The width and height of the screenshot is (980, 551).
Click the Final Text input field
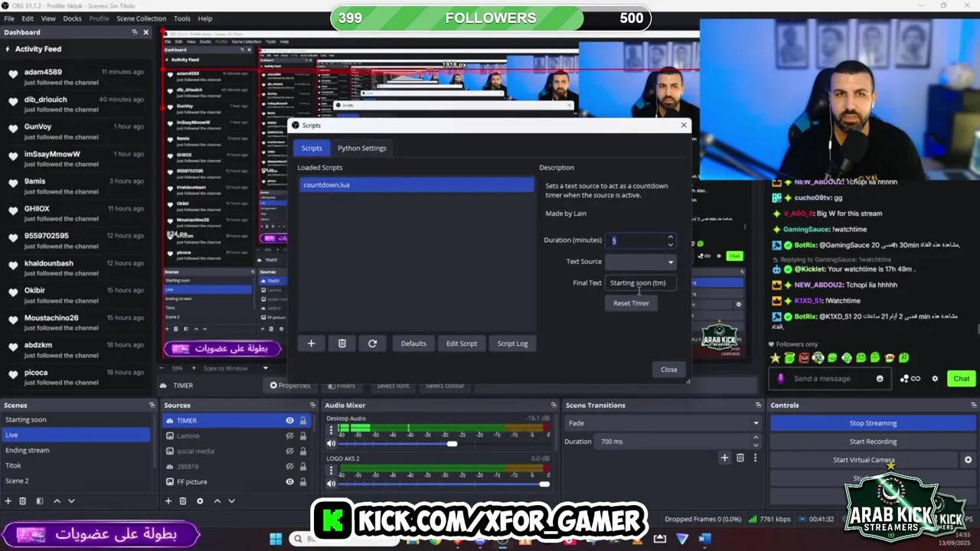[x=640, y=283]
